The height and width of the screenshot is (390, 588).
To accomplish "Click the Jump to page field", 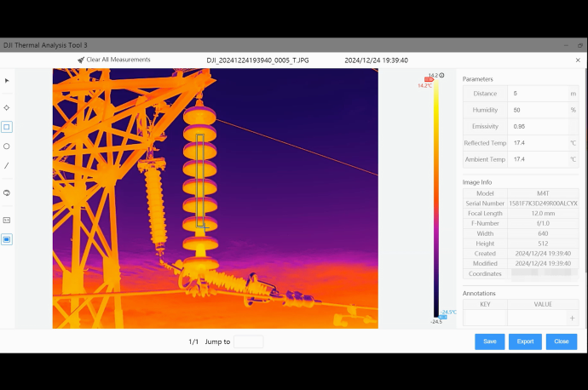I will click(248, 341).
